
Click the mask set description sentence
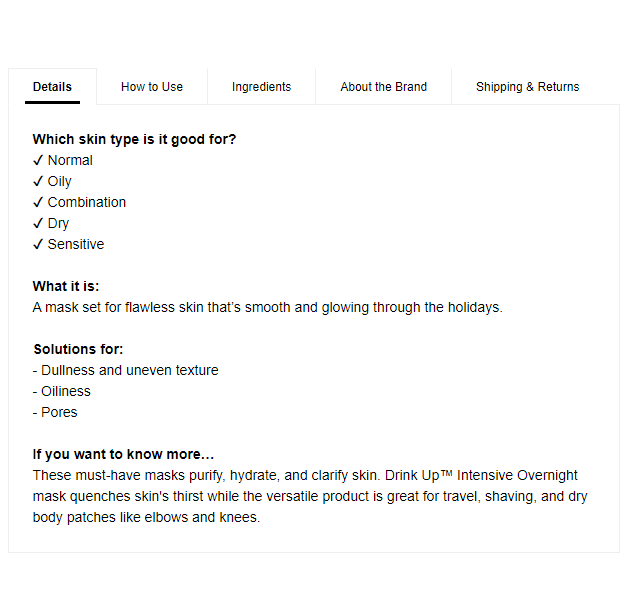click(x=267, y=307)
